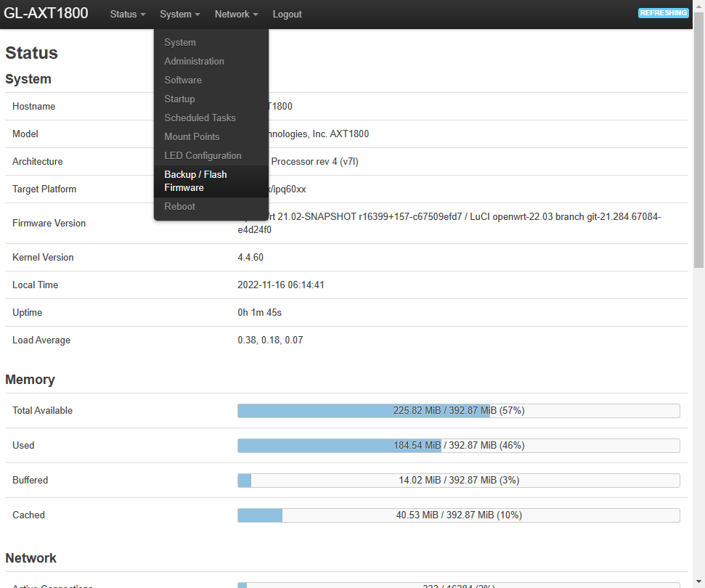Click Local Time value 2022-11-16 06:14:41
The width and height of the screenshot is (705, 588).
[x=280, y=285]
